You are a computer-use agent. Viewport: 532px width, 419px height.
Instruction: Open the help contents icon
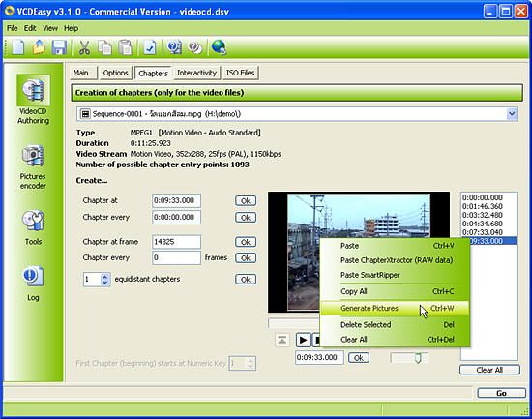click(x=175, y=47)
